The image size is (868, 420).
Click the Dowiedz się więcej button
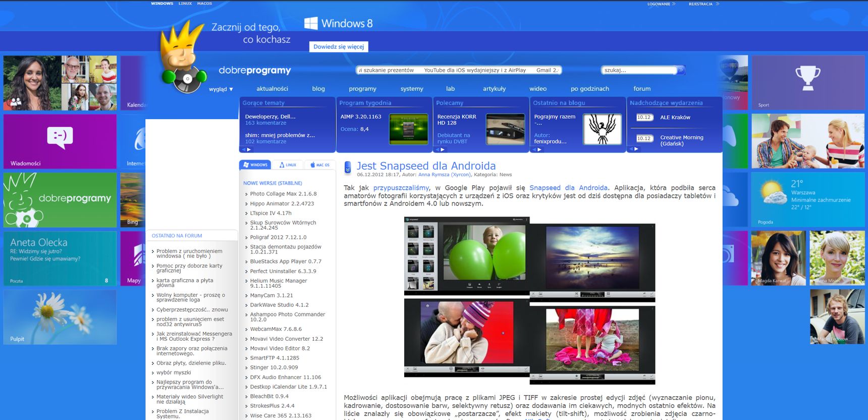(339, 46)
